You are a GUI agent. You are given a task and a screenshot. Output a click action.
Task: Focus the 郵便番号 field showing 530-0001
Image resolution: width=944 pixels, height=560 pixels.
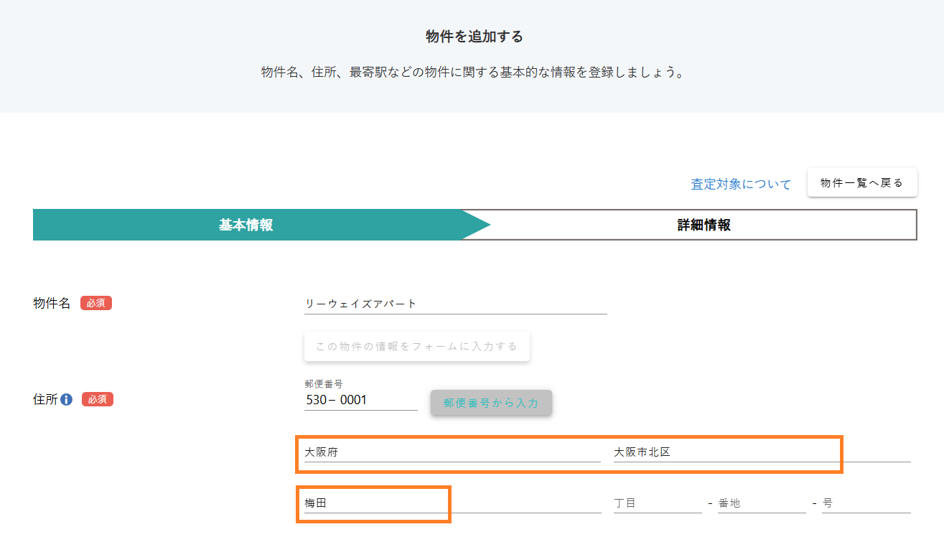pyautogui.click(x=360, y=400)
